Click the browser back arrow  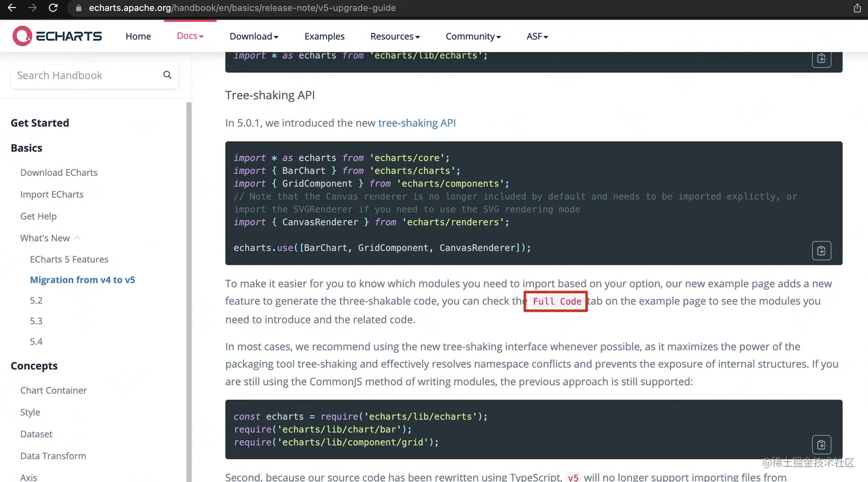pyautogui.click(x=11, y=8)
